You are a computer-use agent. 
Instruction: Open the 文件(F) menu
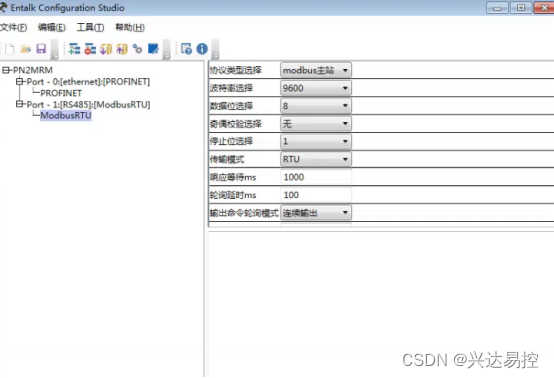tap(13, 27)
